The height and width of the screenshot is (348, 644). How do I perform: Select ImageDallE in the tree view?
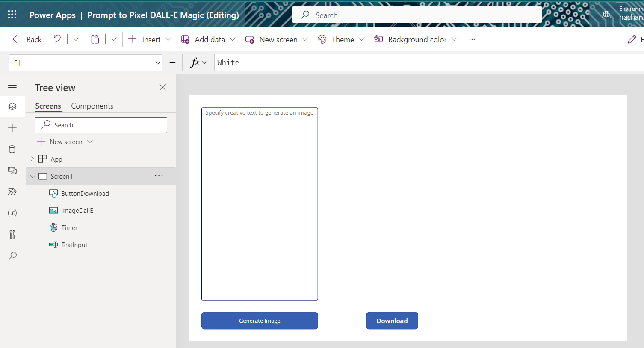point(77,210)
